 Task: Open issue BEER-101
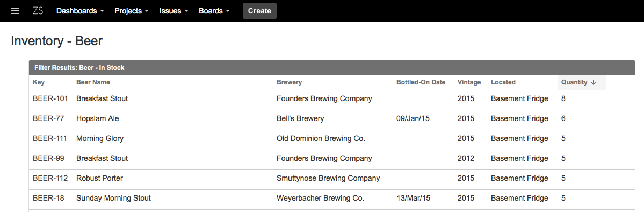(50, 99)
